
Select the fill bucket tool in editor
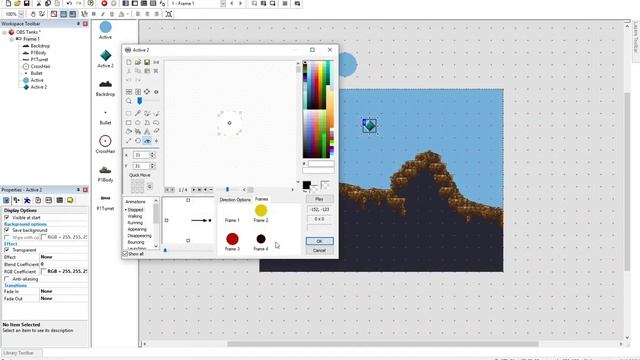point(129,131)
